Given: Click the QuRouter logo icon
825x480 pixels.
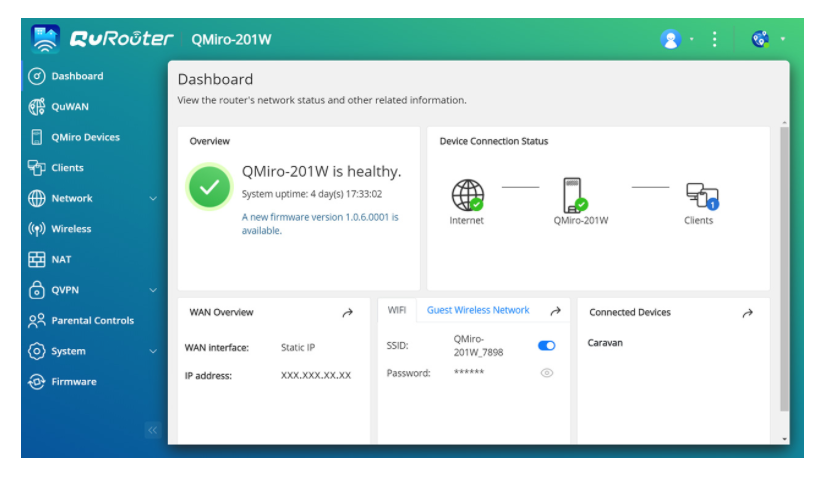Looking at the screenshot, I should [45, 39].
